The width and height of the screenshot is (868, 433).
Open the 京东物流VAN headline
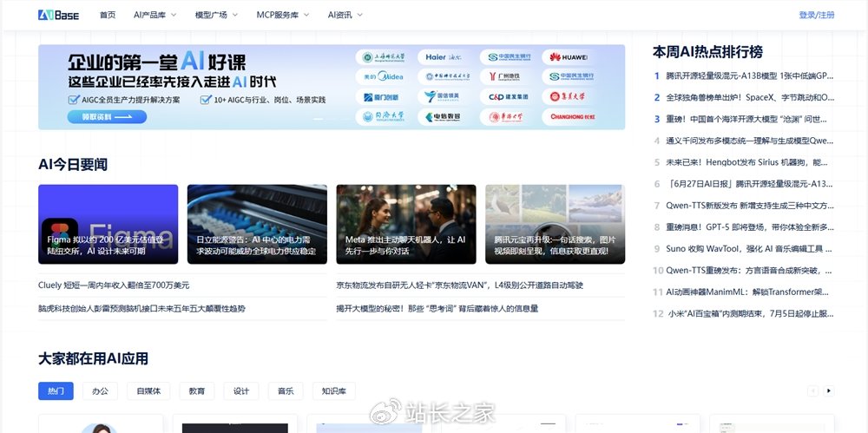459,285
